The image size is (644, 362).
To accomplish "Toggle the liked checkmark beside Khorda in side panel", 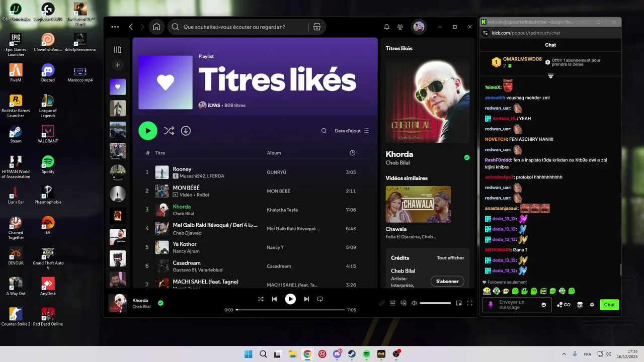I will (x=467, y=157).
